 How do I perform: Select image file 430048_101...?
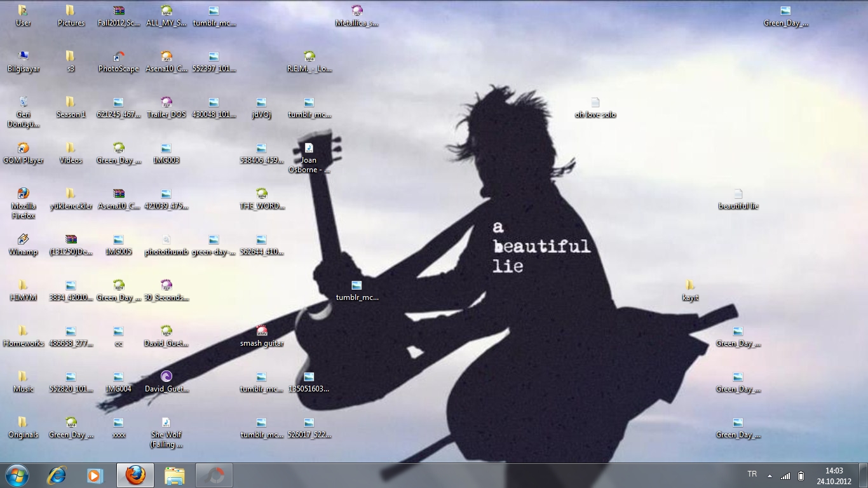click(214, 107)
